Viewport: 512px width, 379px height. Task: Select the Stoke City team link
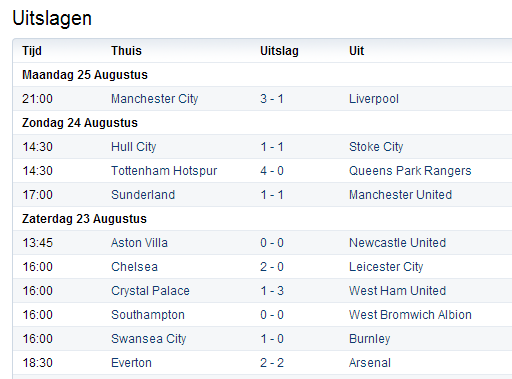point(376,147)
